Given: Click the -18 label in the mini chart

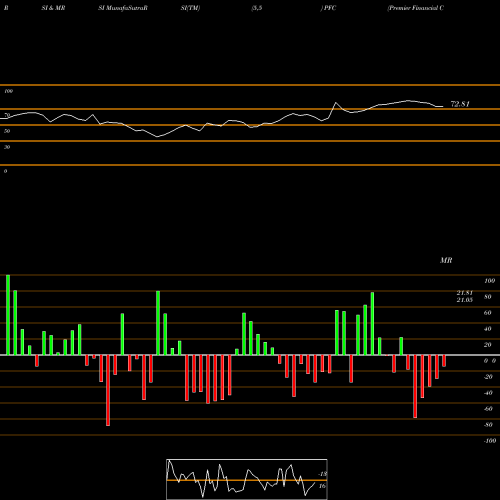Looking at the screenshot, I should [x=322, y=474].
